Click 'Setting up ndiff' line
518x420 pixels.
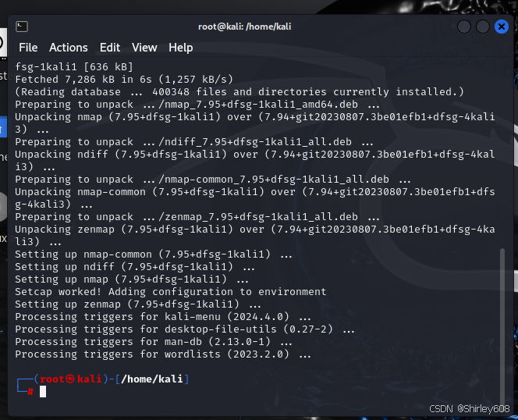point(134,267)
